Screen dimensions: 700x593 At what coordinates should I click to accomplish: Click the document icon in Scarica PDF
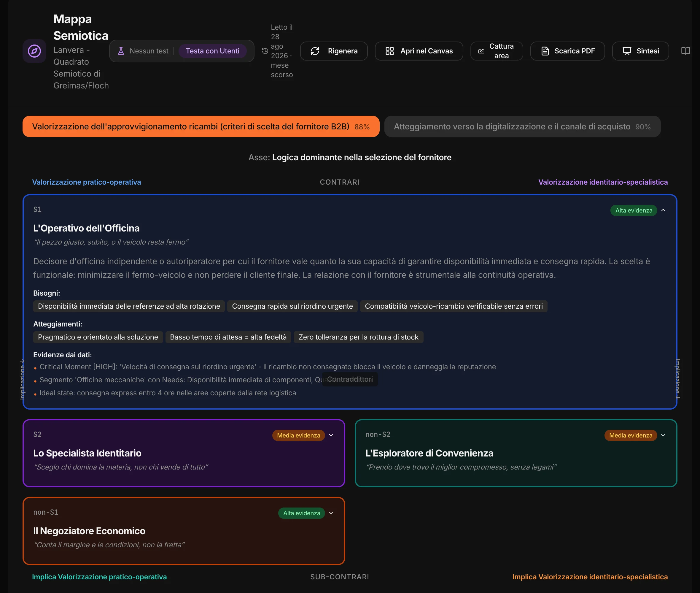tap(545, 51)
